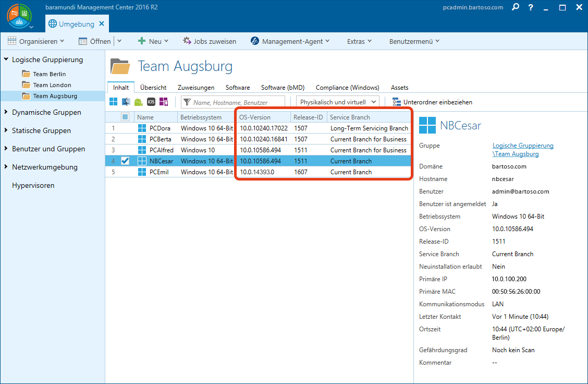
Task: Toggle the select-all checkbox in table header
Action: coord(125,117)
